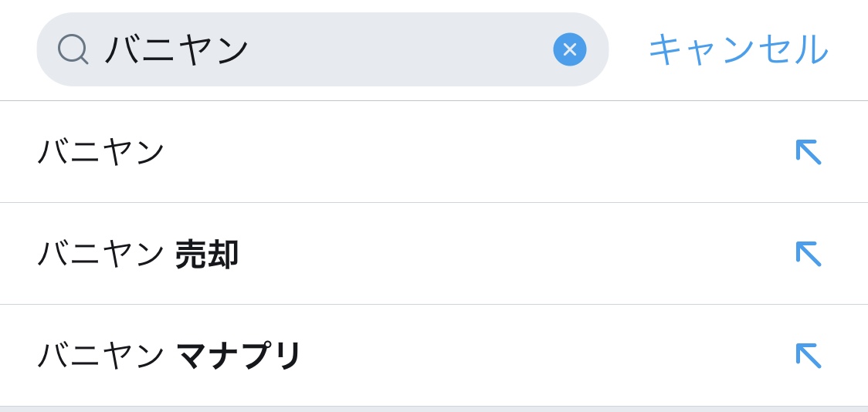
Task: Click the blank area of the 売却 suggestion row
Action: [x=502, y=254]
